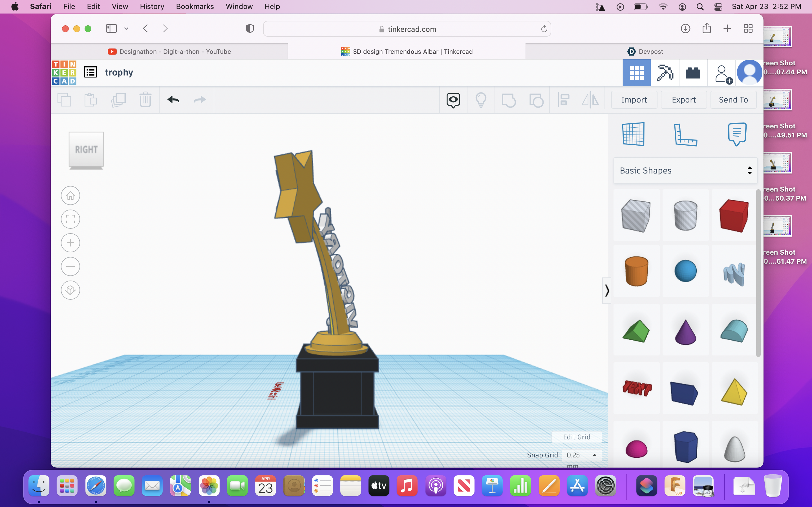Open the Notes tool

pos(737,134)
